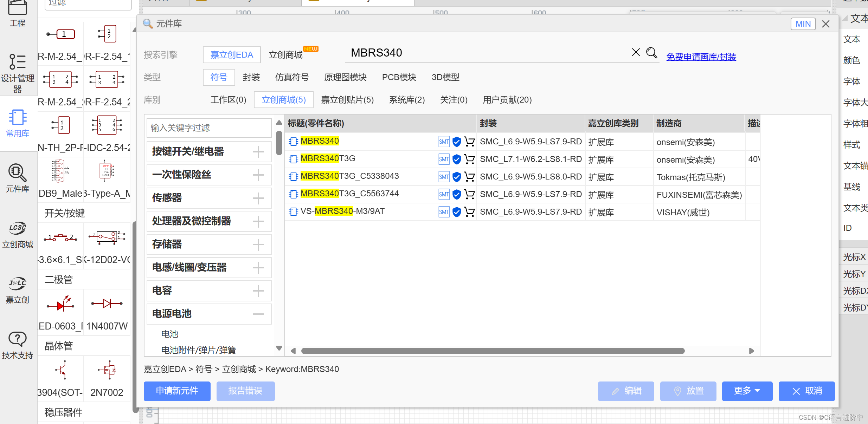This screenshot has width=868, height=424.
Task: Click SMT icon on VS-MBRS340-M3/9AT row
Action: (x=444, y=212)
